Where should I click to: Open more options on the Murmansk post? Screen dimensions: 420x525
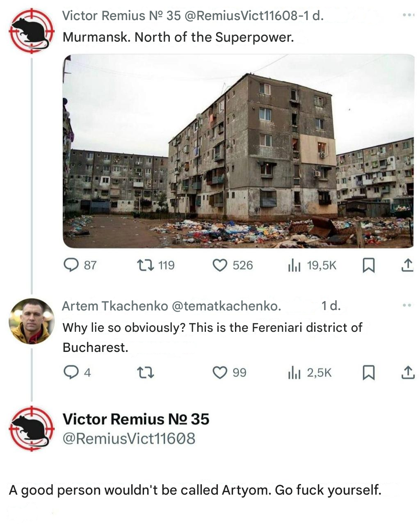(409, 15)
